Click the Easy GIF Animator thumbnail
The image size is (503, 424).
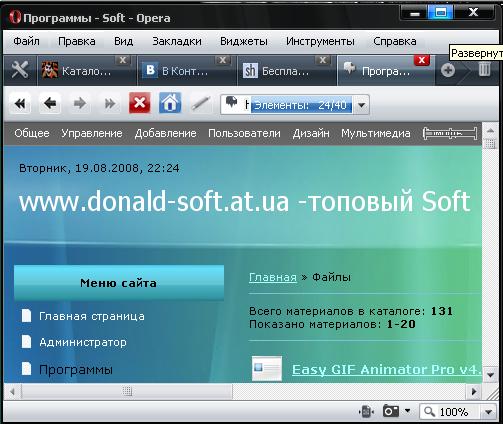267,368
